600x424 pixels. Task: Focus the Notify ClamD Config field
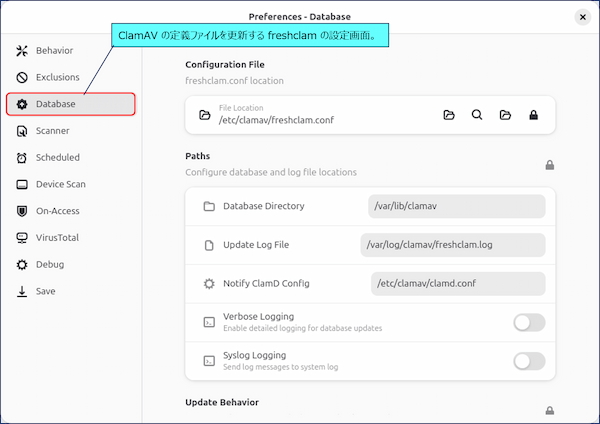[x=458, y=284]
